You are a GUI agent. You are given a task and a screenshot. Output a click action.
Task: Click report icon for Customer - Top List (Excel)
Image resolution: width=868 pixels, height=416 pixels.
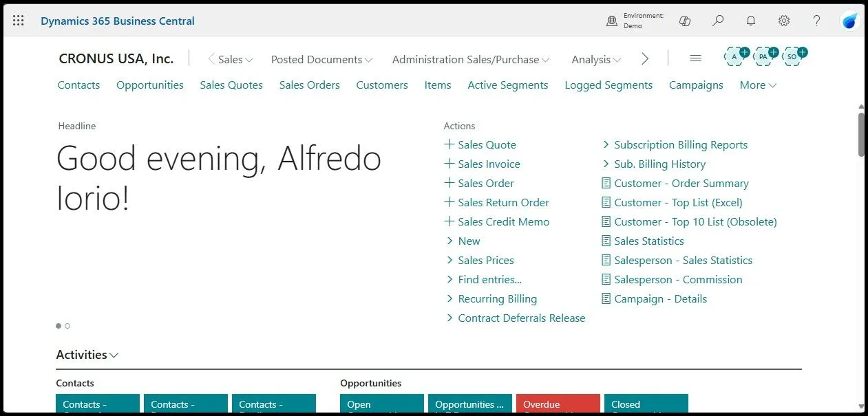(606, 202)
